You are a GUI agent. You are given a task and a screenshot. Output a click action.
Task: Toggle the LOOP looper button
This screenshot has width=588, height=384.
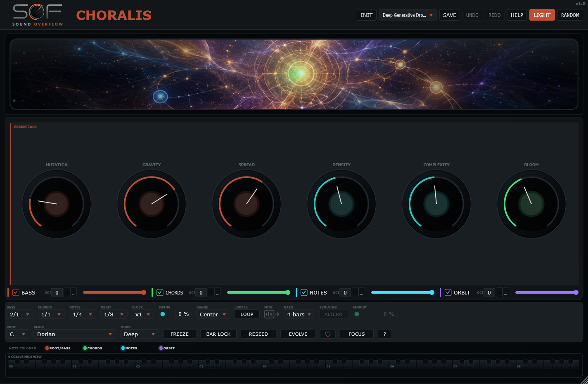(247, 314)
